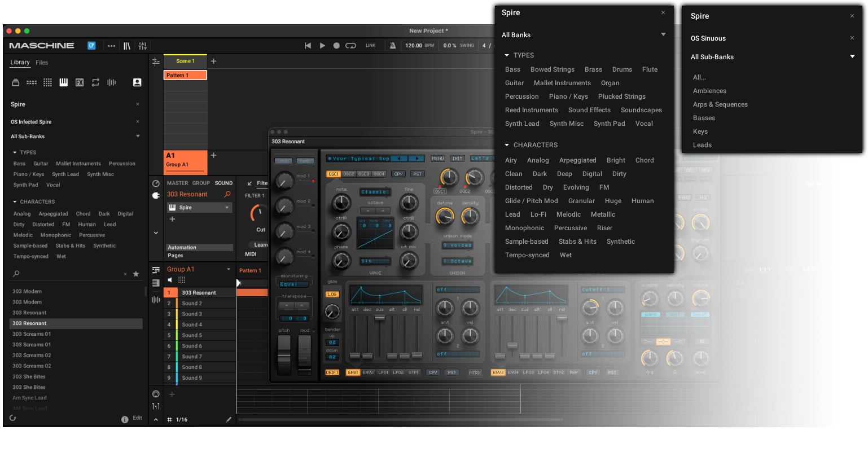Select the Basses sub-bank entry
This screenshot has height=452, width=868.
click(x=704, y=118)
